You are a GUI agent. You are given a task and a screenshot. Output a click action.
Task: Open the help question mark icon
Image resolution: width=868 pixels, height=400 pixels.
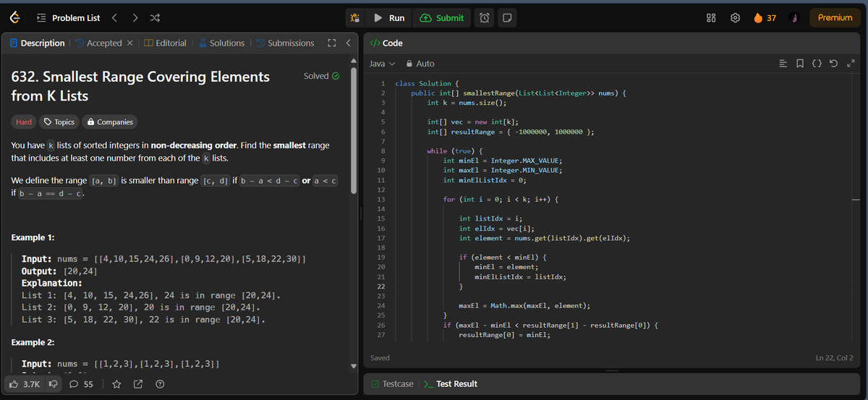[160, 384]
